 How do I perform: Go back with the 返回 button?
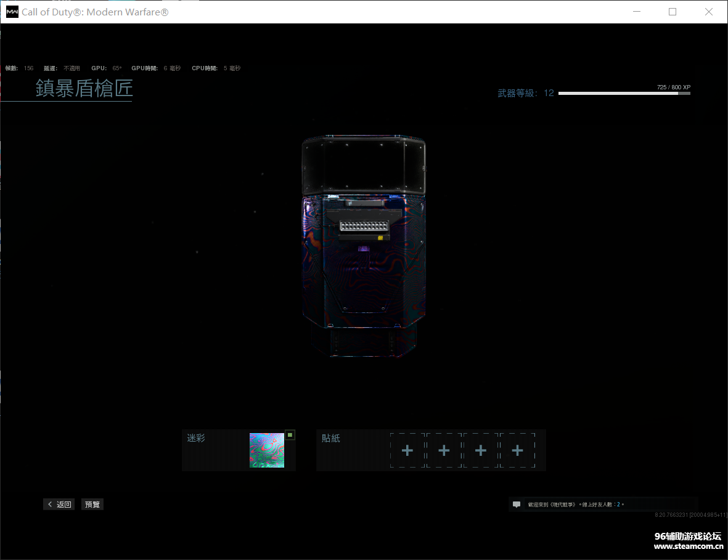59,504
